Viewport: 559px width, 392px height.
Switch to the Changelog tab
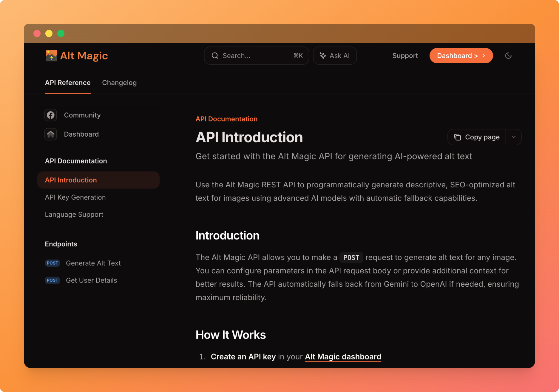119,83
